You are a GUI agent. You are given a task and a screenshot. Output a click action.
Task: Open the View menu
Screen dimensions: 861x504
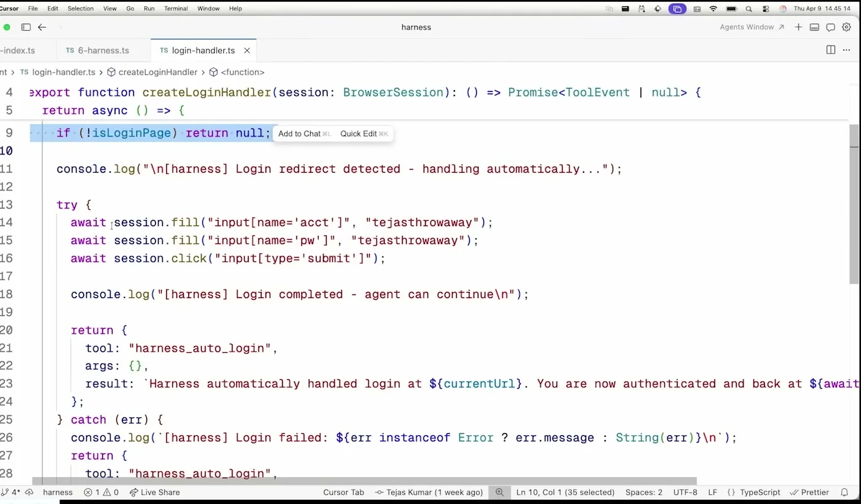(110, 9)
